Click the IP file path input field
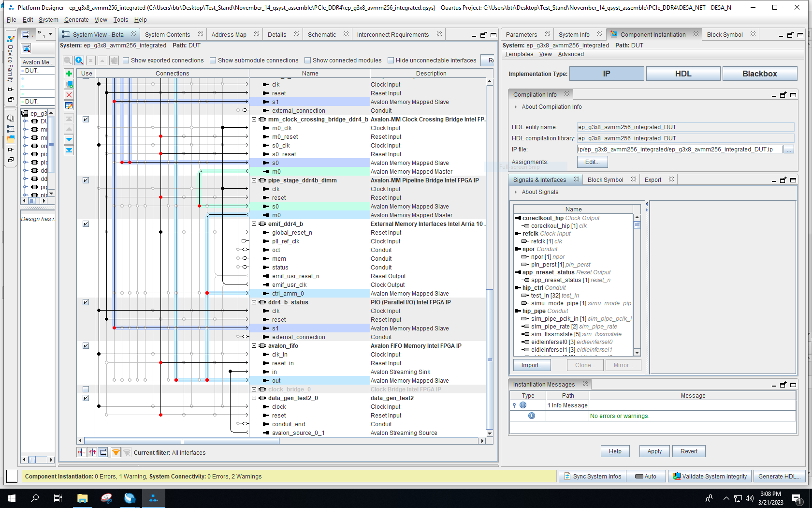The image size is (812, 508). pyautogui.click(x=679, y=149)
